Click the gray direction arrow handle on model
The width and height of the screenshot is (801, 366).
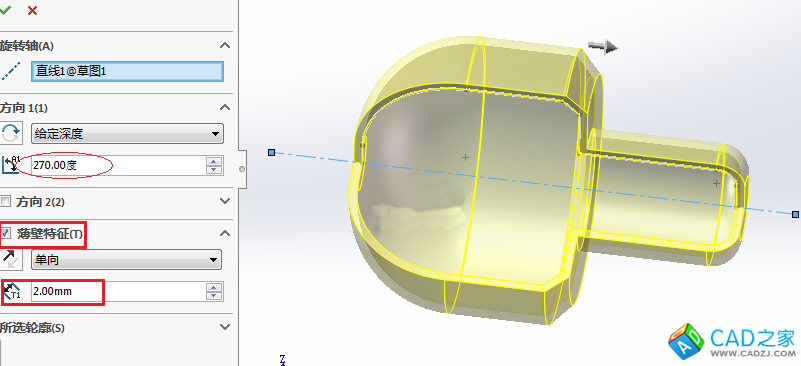[603, 48]
